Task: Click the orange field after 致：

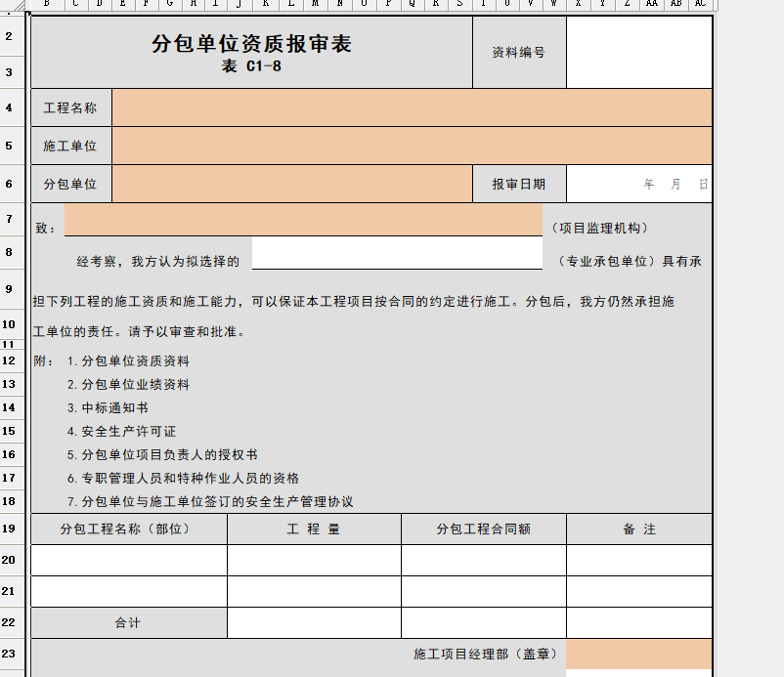Action: (303, 221)
